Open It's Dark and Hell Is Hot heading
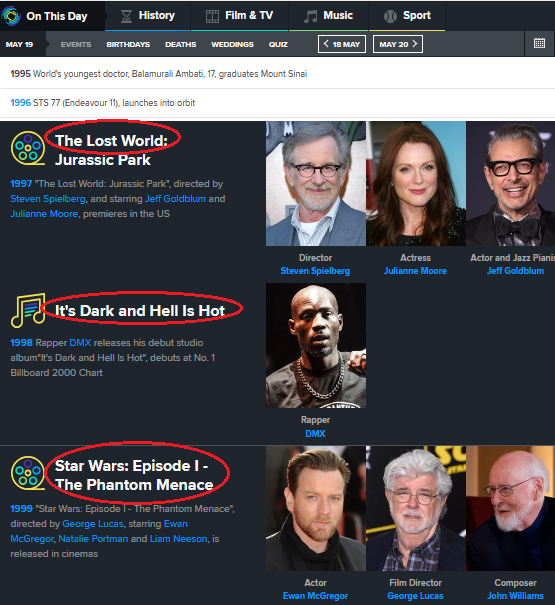555x605 pixels. (x=140, y=311)
